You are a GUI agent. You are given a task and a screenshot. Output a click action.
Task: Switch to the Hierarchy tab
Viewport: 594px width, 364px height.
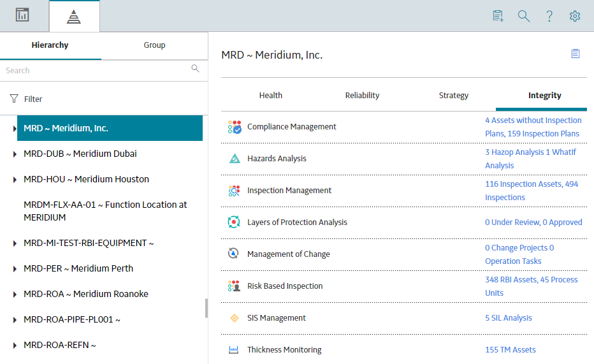tap(50, 45)
